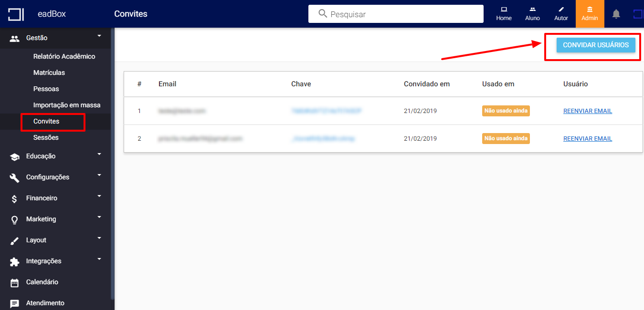
Task: Expand the Financeiro menu arrow
Action: click(x=99, y=196)
